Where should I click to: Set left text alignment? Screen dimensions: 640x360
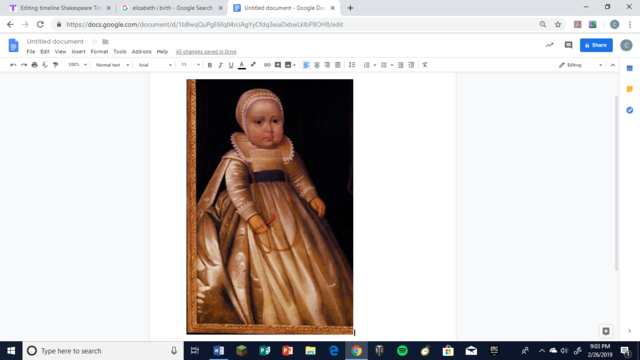(x=306, y=65)
